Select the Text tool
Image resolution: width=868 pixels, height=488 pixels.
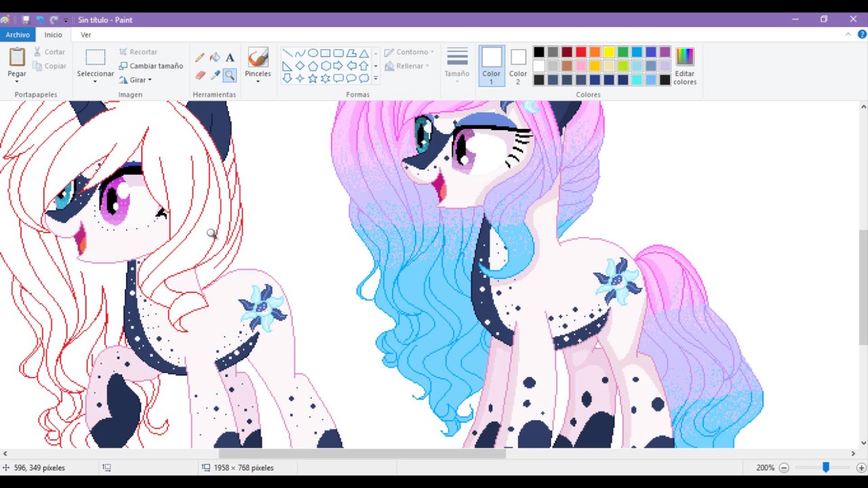230,58
